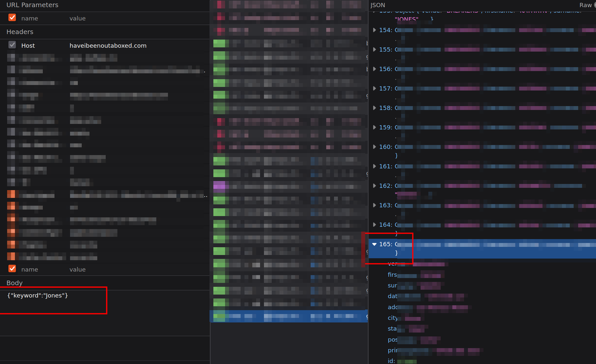The height and width of the screenshot is (364, 596).
Task: Expand JSON object 164
Action: pyautogui.click(x=374, y=224)
